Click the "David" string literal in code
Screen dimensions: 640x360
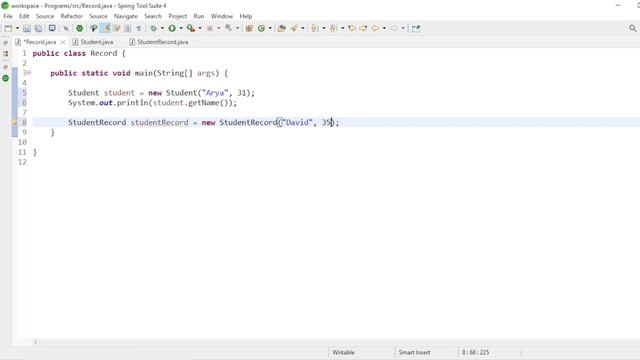(x=297, y=122)
